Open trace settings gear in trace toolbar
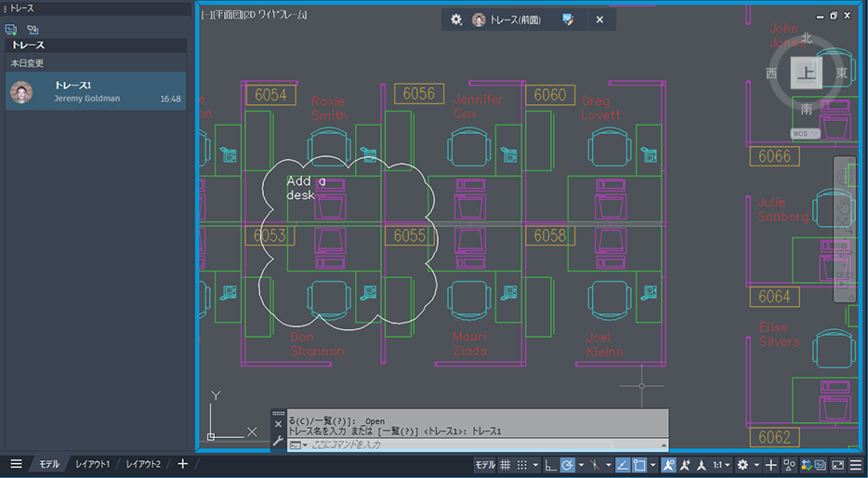Screen dimensions: 868x478 (x=455, y=20)
